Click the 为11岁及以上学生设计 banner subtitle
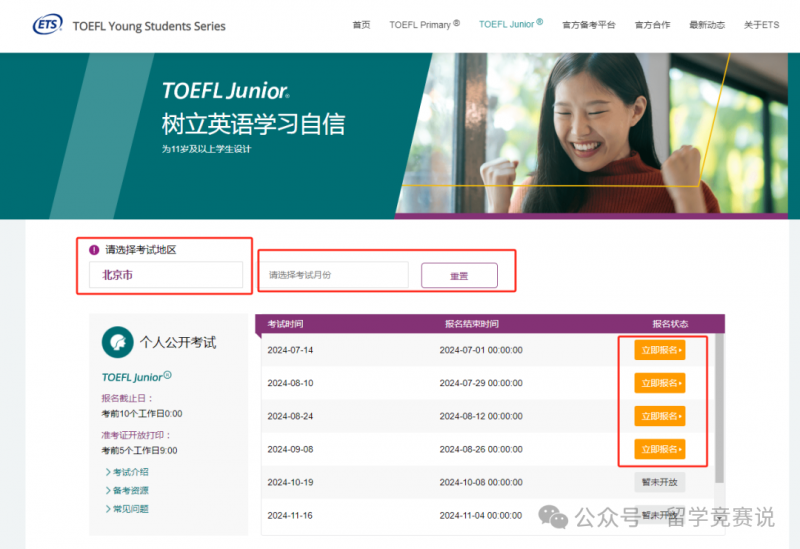The image size is (800, 549). (207, 149)
